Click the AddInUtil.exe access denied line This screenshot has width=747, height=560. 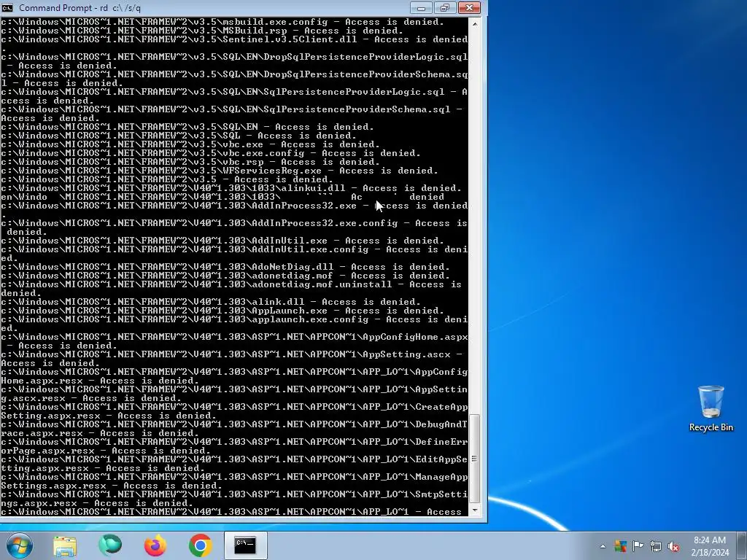tap(222, 241)
